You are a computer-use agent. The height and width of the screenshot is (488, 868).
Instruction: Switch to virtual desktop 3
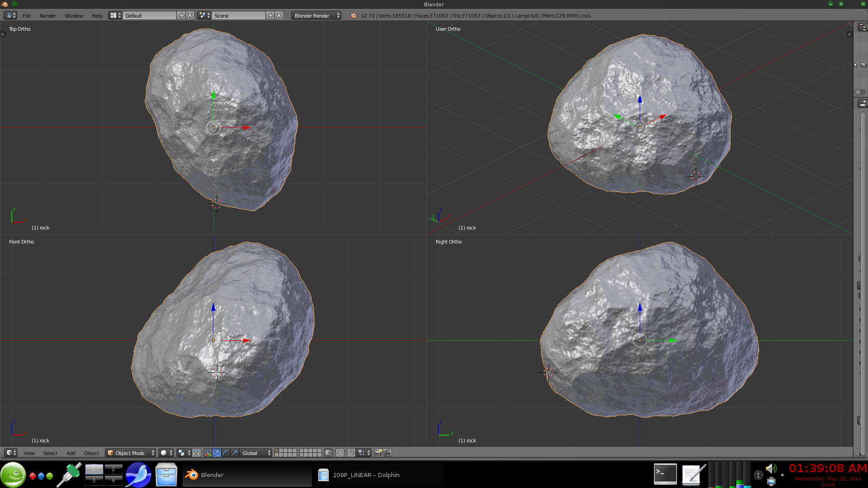click(x=94, y=480)
